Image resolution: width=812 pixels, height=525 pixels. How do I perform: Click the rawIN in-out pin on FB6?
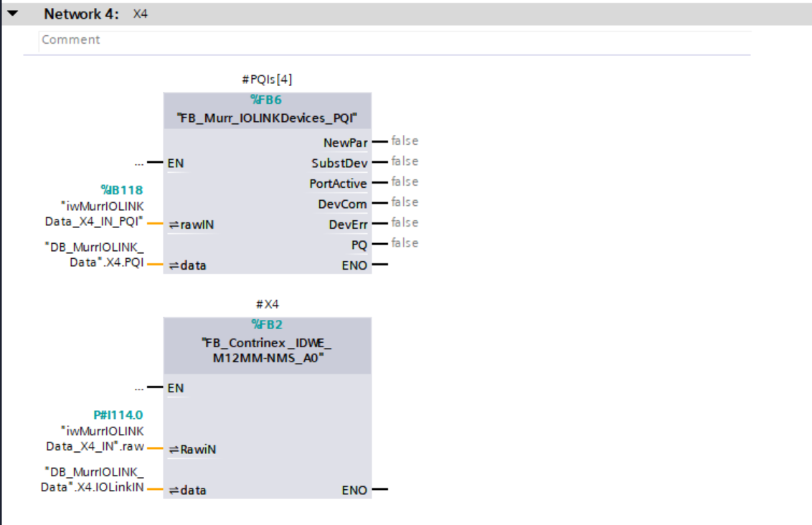(191, 224)
